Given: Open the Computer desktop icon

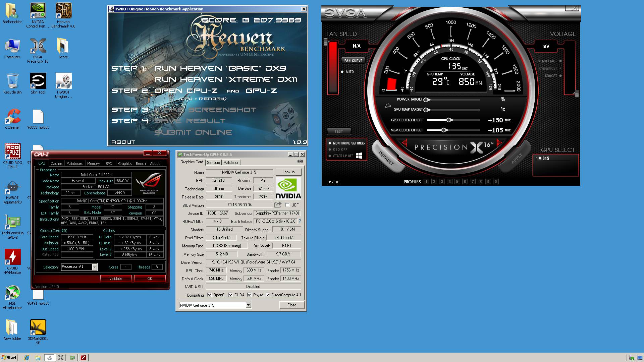Looking at the screenshot, I should point(12,49).
